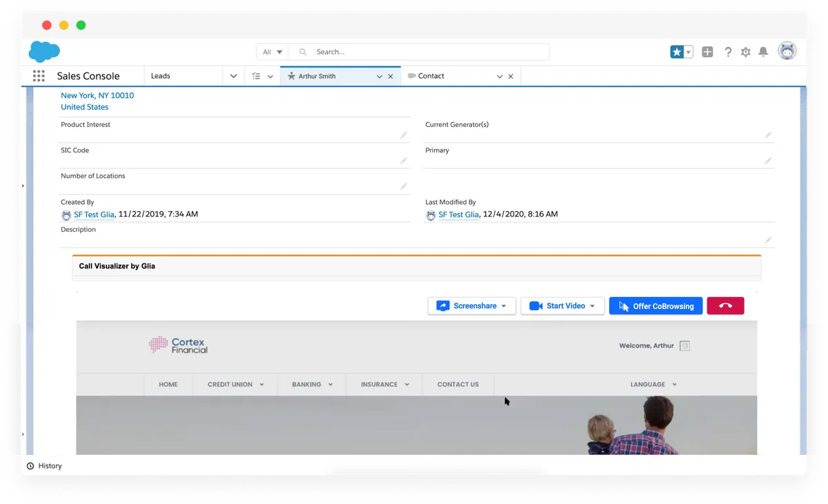Click the Cortex Financial logo
This screenshot has height=504, width=828.
[178, 345]
